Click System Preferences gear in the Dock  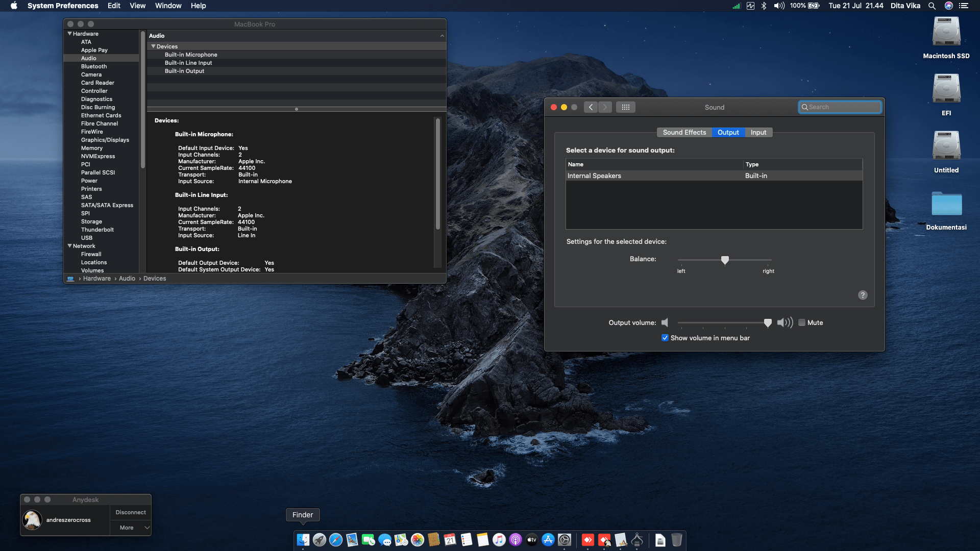pos(565,540)
